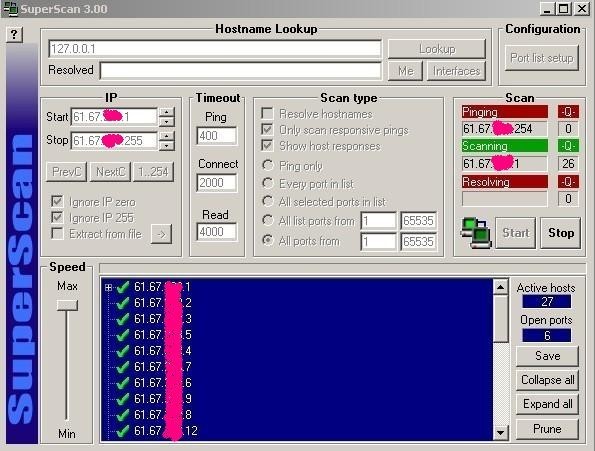Viewport: 595px width, 451px height.
Task: Click the Ping timeout field 400
Action: (216, 136)
